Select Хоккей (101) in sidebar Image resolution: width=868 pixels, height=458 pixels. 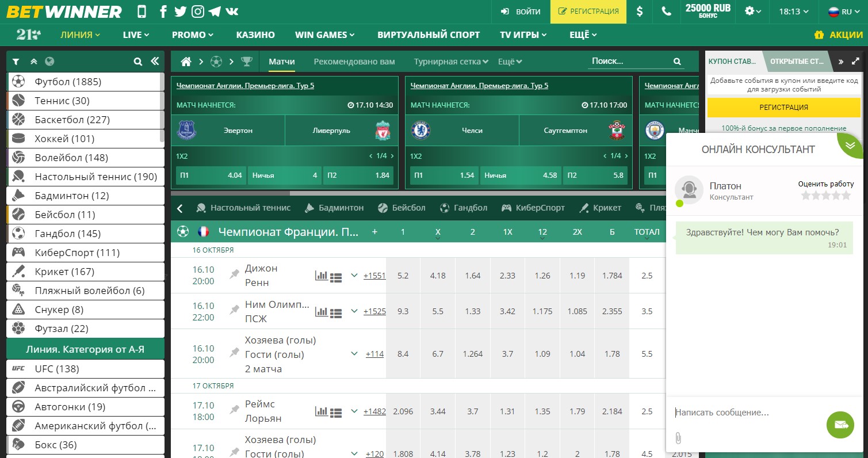click(x=85, y=139)
